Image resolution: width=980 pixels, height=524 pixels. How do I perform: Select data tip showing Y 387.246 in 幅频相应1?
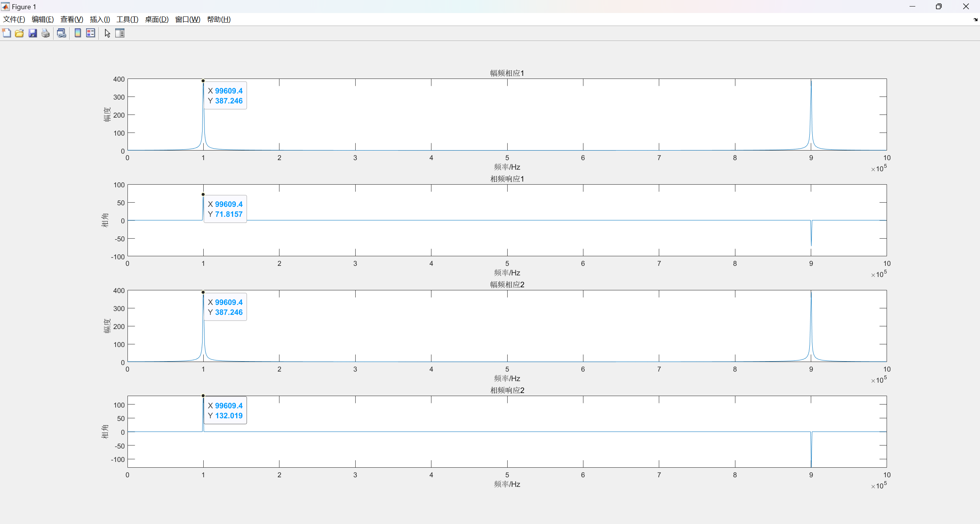coord(225,96)
